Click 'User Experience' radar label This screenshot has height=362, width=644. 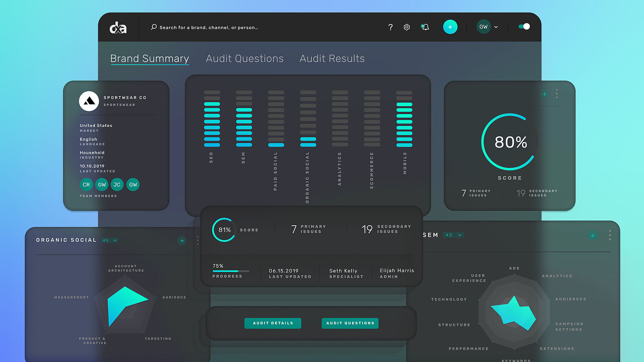click(469, 278)
